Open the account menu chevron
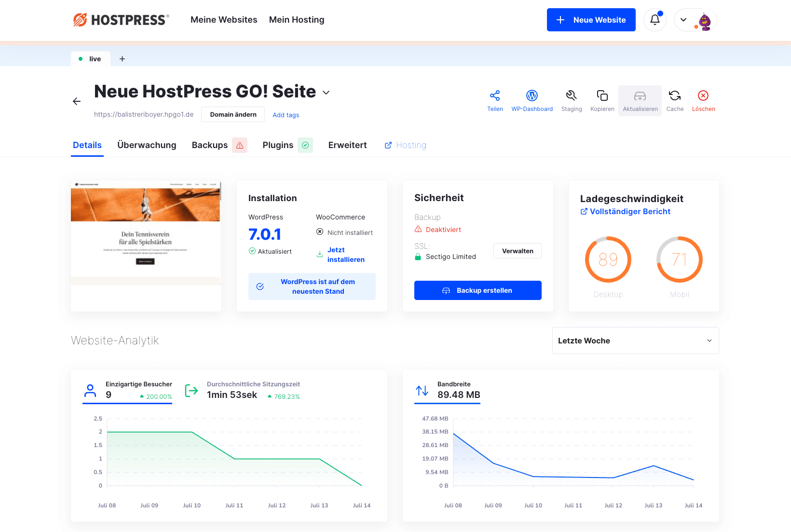This screenshot has height=532, width=791. (x=683, y=20)
